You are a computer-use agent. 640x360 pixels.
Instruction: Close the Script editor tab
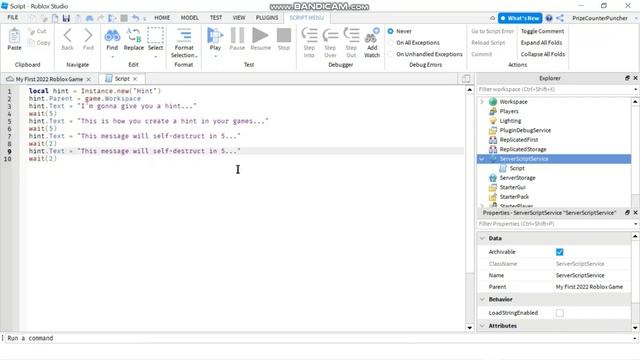point(135,79)
